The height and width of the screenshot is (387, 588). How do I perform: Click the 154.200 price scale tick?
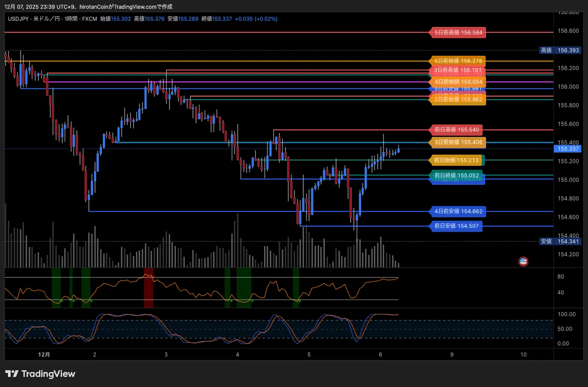[567, 255]
